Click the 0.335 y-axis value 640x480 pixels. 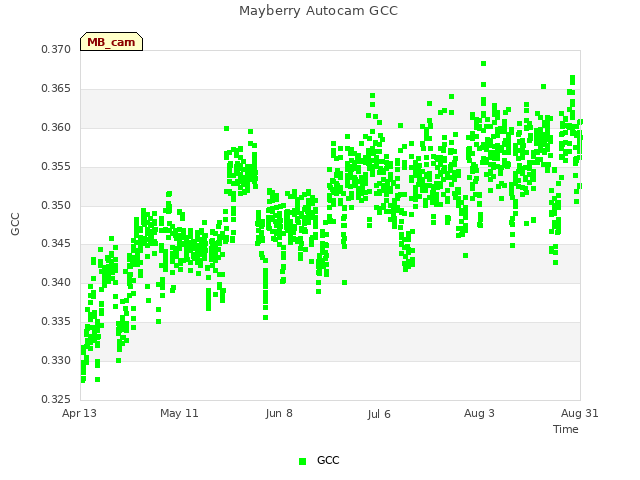click(x=56, y=322)
